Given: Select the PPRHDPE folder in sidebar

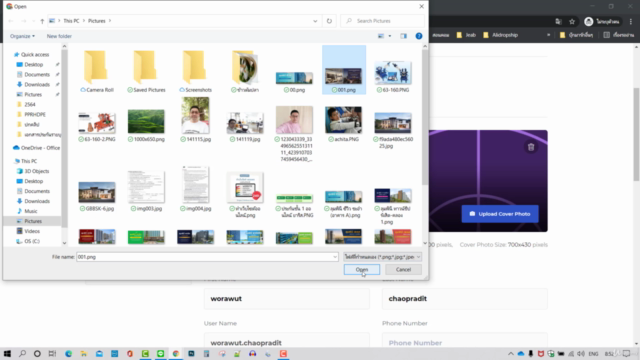Looking at the screenshot, I should [35, 114].
